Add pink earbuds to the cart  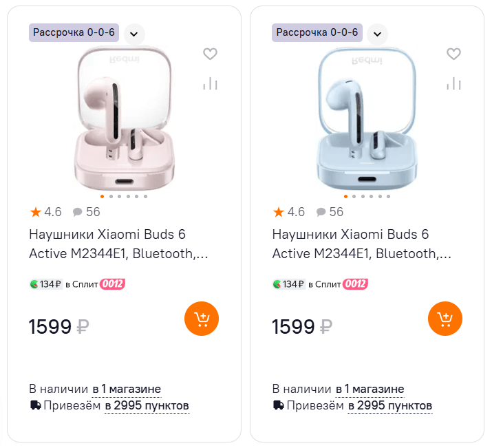point(202,319)
